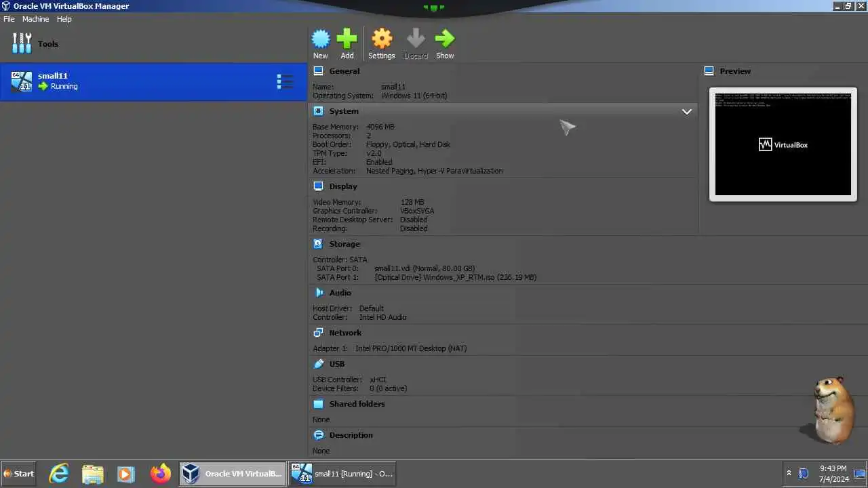Click the green Add machine icon
The width and height of the screenshot is (868, 488).
point(347,39)
